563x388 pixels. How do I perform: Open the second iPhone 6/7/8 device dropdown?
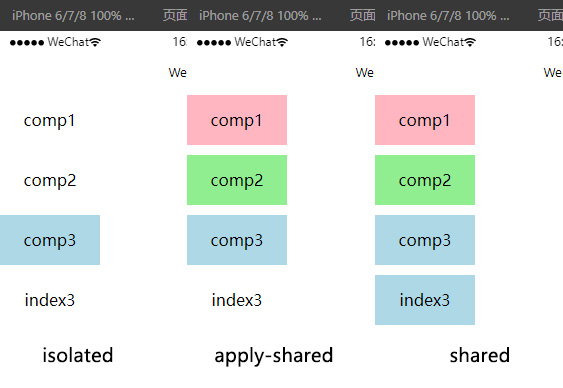(260, 16)
